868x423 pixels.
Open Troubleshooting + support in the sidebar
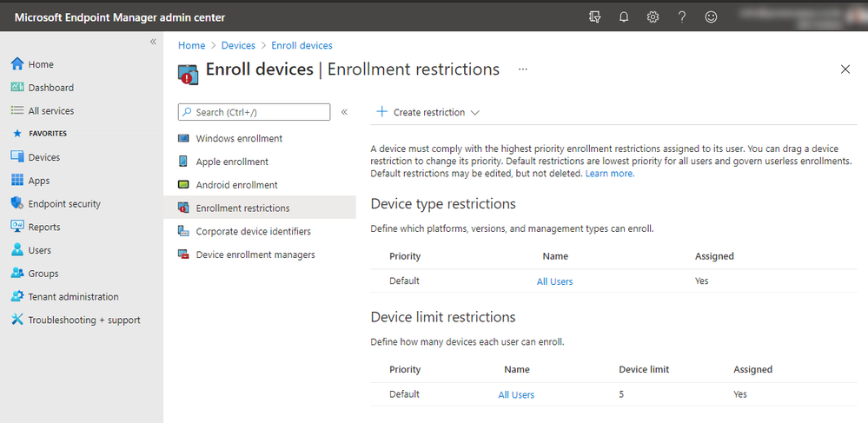tap(83, 320)
